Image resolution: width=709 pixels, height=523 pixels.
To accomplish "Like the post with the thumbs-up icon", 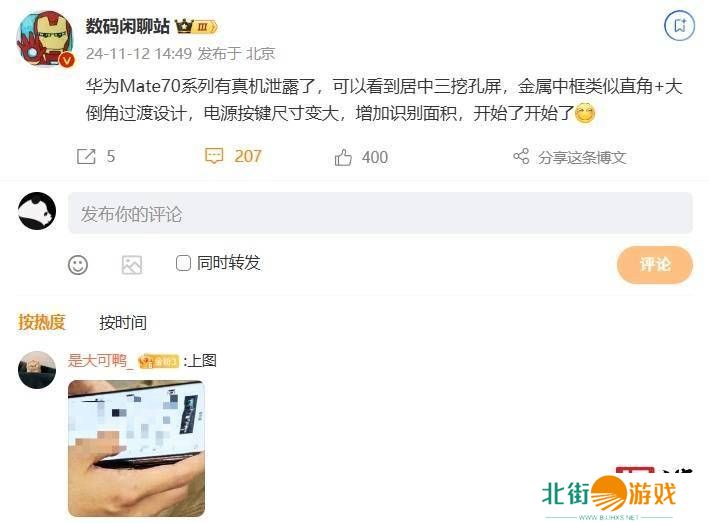I will pyautogui.click(x=343, y=157).
